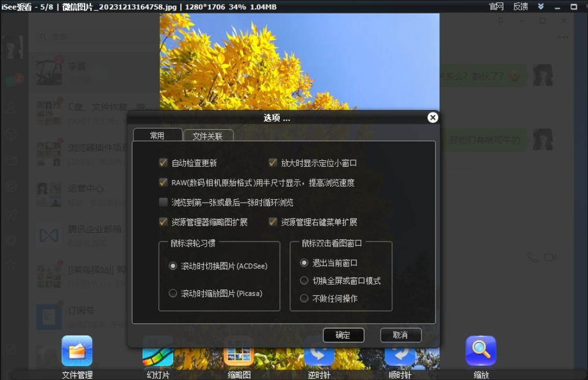Uncheck RAW half-size display option
The width and height of the screenshot is (588, 380).
pyautogui.click(x=163, y=182)
